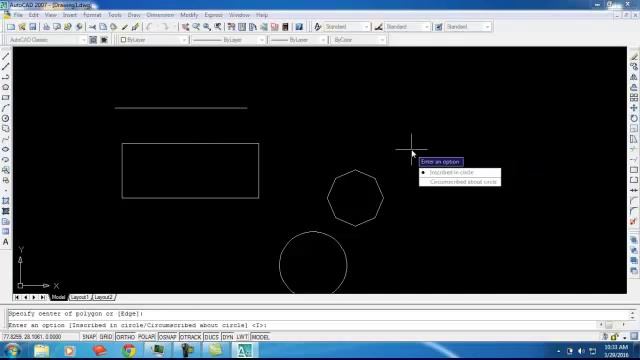Select the Multiline Text tool (A)

point(6,242)
